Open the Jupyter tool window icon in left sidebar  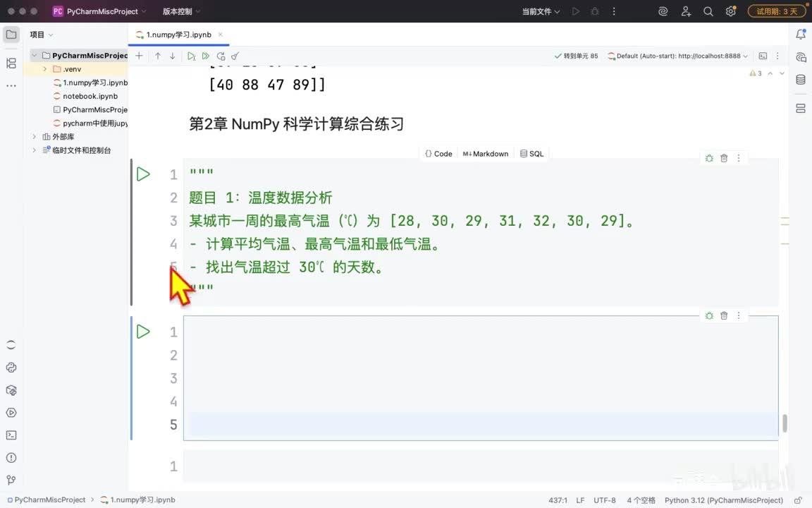[11, 345]
